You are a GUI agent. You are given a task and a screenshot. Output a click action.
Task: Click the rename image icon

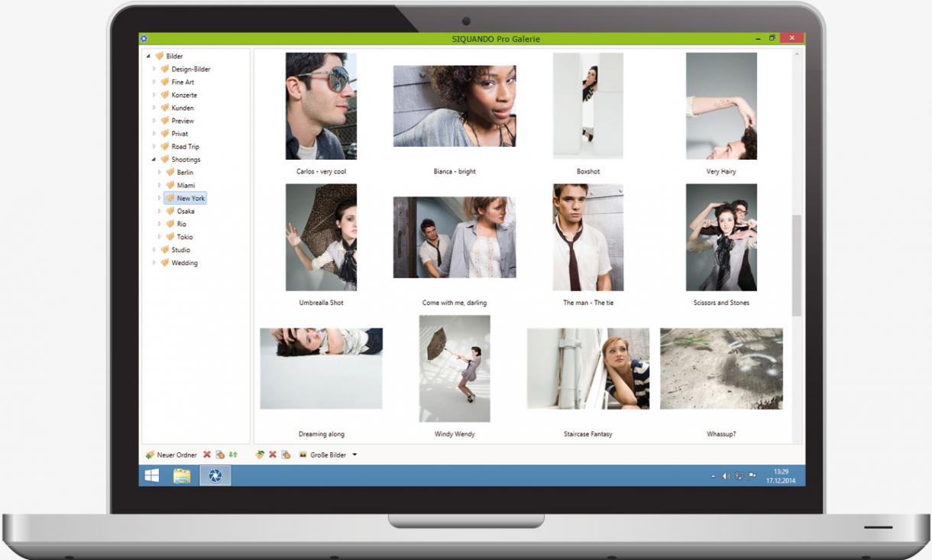286,455
